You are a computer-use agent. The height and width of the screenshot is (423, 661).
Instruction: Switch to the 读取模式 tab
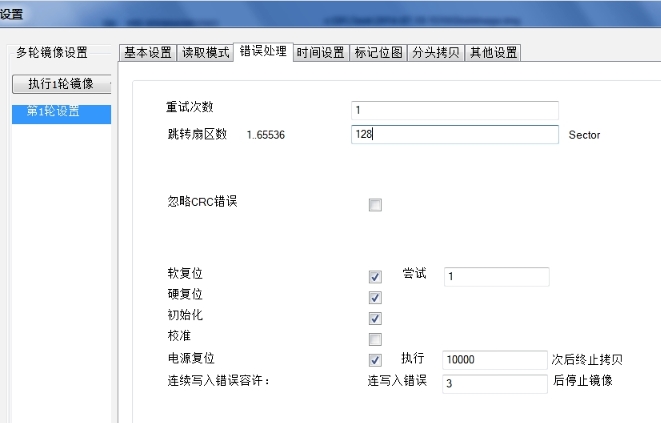coord(205,53)
